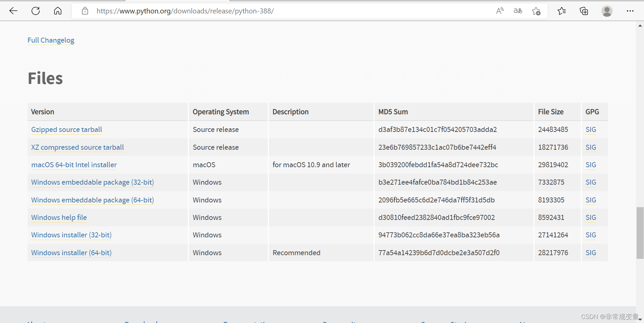Image resolution: width=644 pixels, height=323 pixels.
Task: Select MD5 sum 77a54a14239b6d7d0dcbe2e3a507d2f0
Action: click(x=439, y=253)
